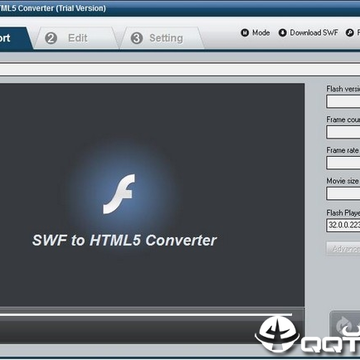360x360 pixels.
Task: Click the greyed Advanced button
Action: (343, 249)
